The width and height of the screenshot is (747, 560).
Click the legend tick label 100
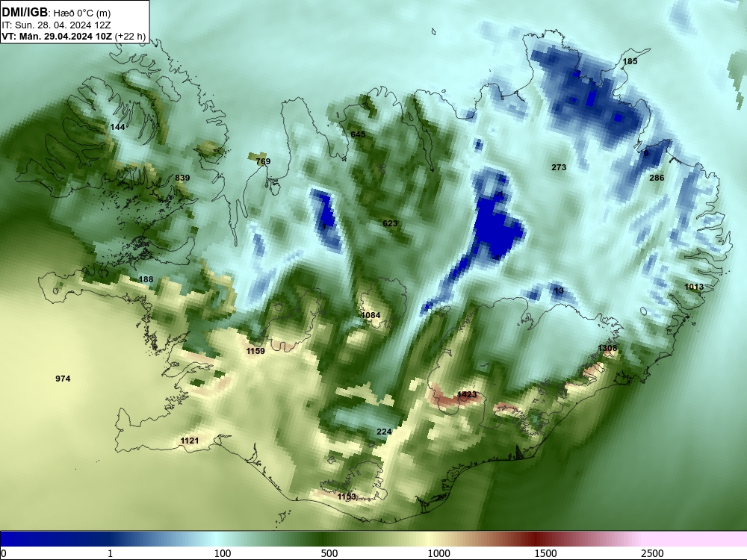pyautogui.click(x=223, y=553)
